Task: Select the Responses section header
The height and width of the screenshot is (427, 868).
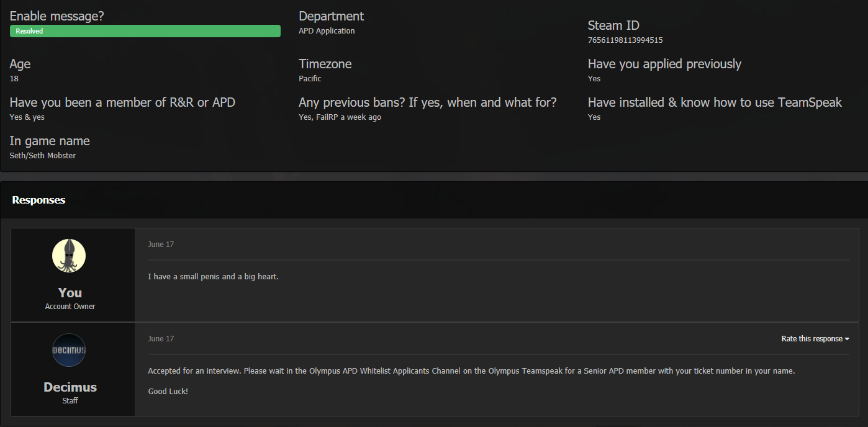Action: [x=38, y=200]
